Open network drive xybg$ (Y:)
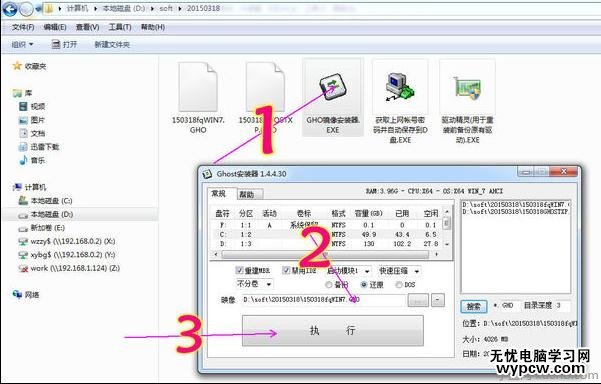Viewport: 601px width, 384px height. click(x=67, y=254)
